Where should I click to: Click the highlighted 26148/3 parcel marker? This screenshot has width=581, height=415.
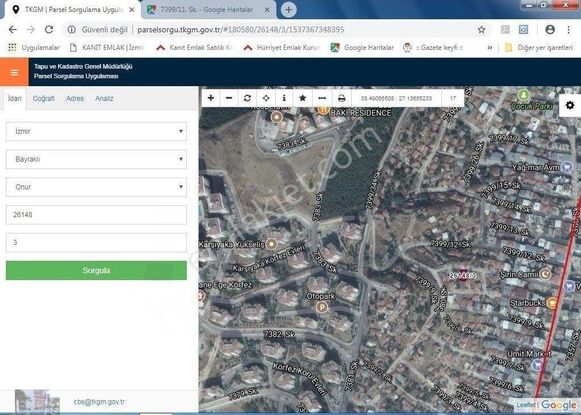462,276
